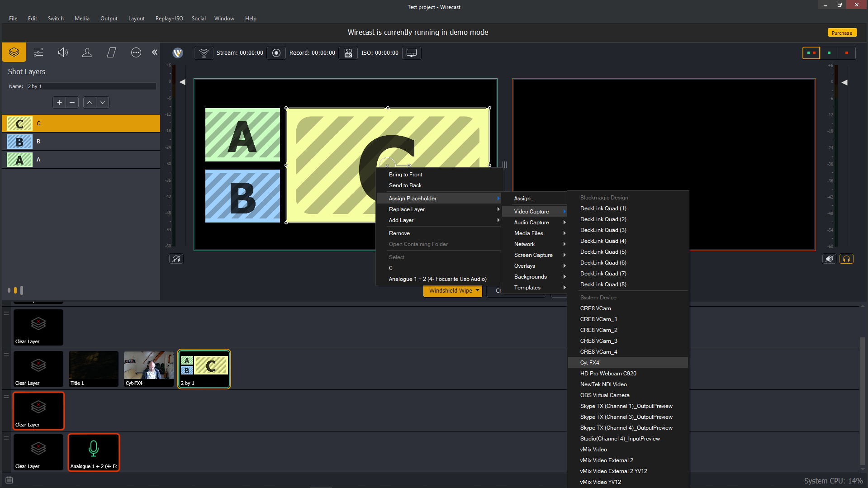
Task: Toggle headphones monitoring icon
Action: 846,259
